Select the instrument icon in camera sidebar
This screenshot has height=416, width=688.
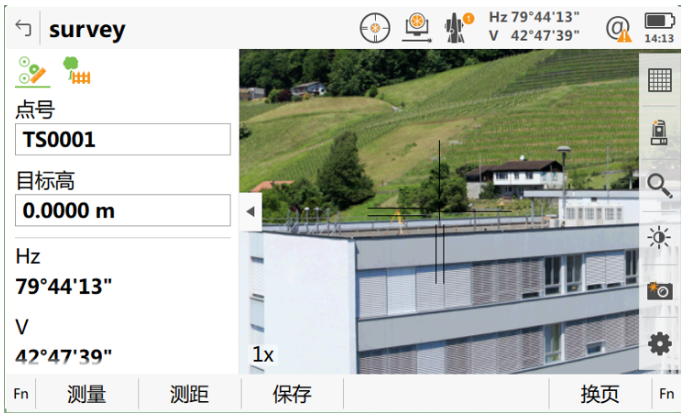point(659,133)
